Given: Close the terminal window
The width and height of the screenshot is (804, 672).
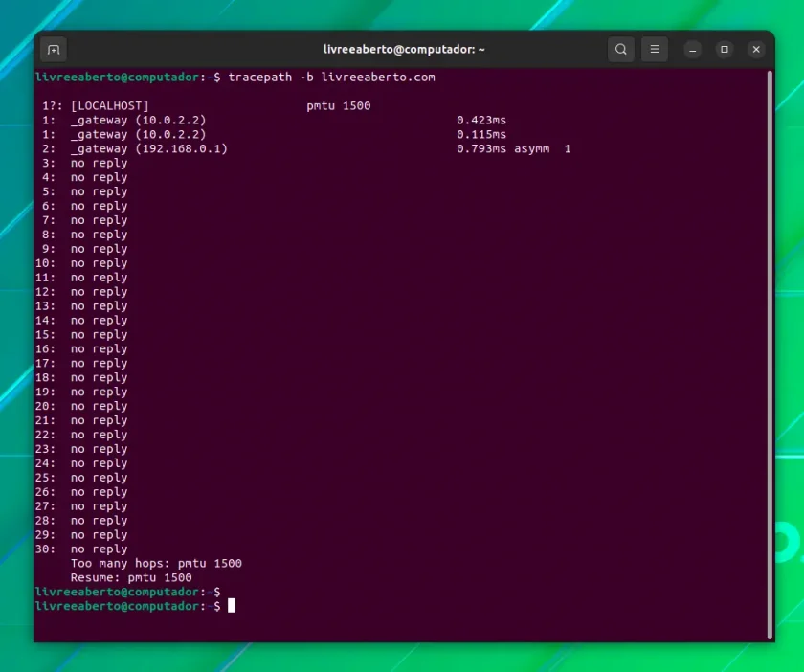Looking at the screenshot, I should point(756,49).
